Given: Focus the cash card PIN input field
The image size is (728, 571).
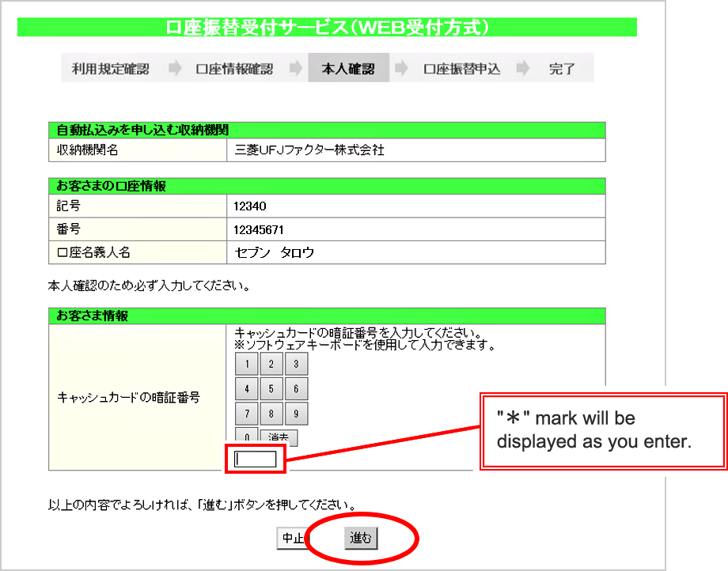Looking at the screenshot, I should 256,459.
